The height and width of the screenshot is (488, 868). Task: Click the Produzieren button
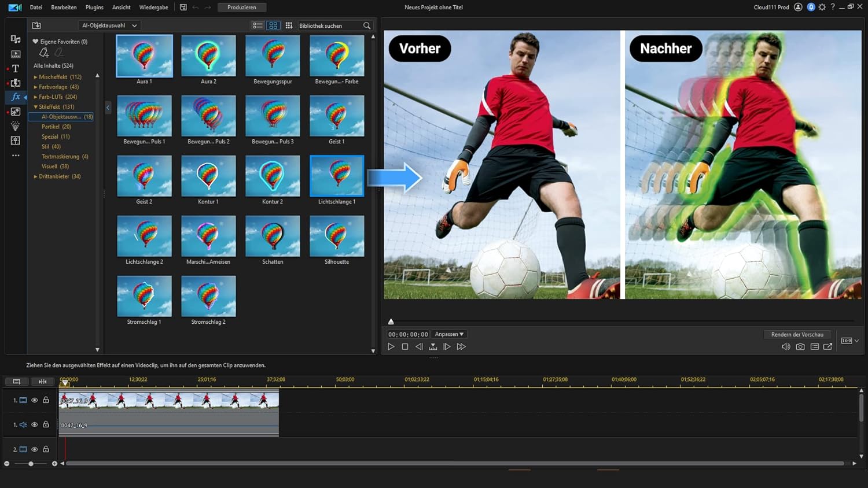pyautogui.click(x=241, y=8)
